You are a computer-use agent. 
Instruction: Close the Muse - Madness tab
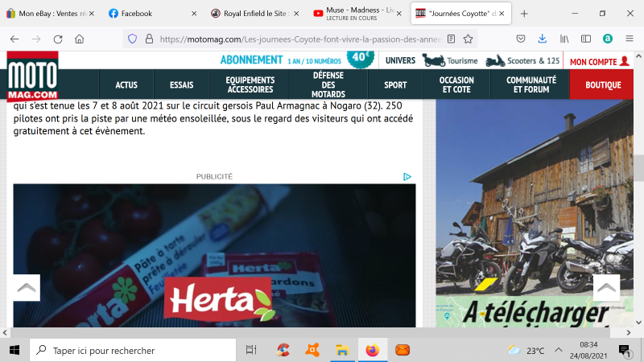click(x=398, y=14)
